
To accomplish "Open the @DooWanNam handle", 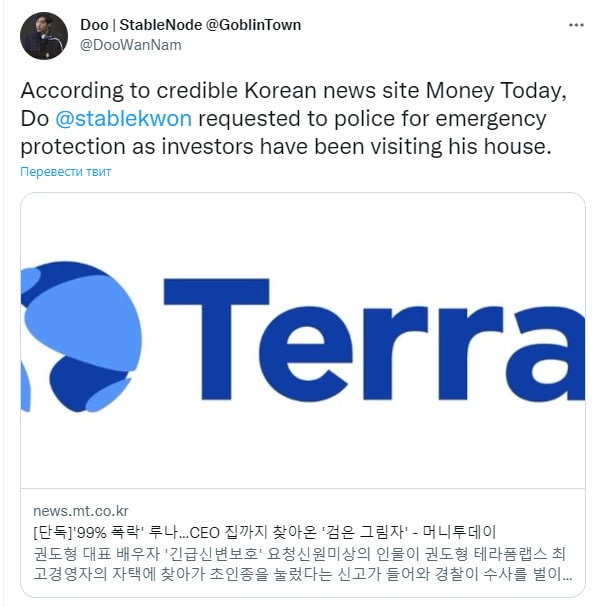I will 130,45.
